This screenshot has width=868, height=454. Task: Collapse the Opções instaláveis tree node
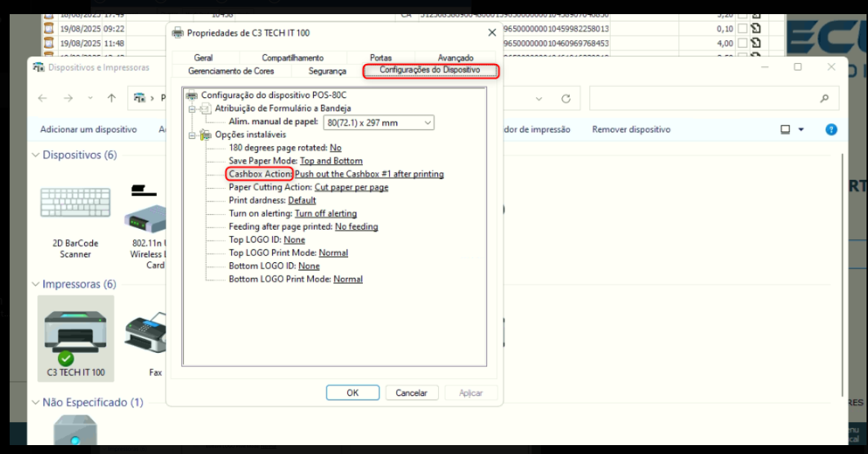click(192, 135)
